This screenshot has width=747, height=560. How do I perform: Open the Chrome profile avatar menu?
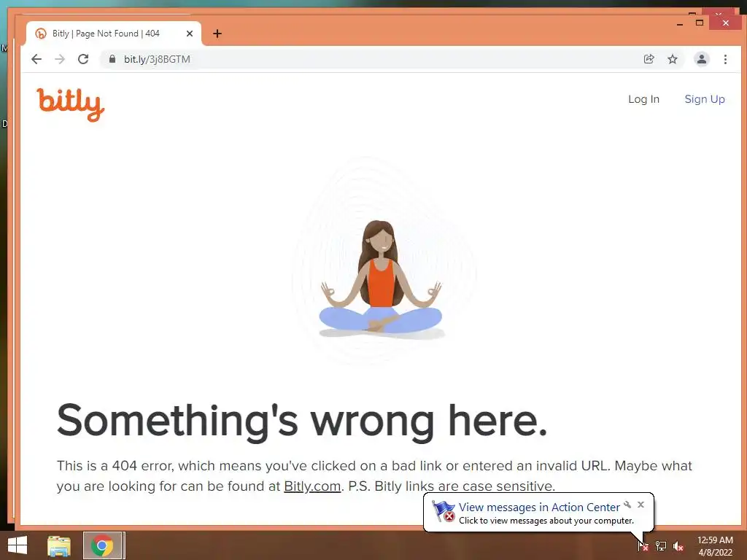[x=701, y=59]
